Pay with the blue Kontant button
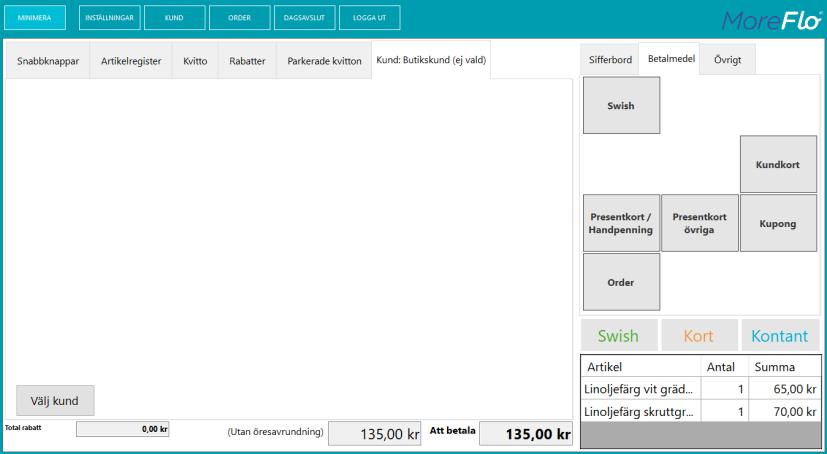The image size is (827, 454). [780, 335]
